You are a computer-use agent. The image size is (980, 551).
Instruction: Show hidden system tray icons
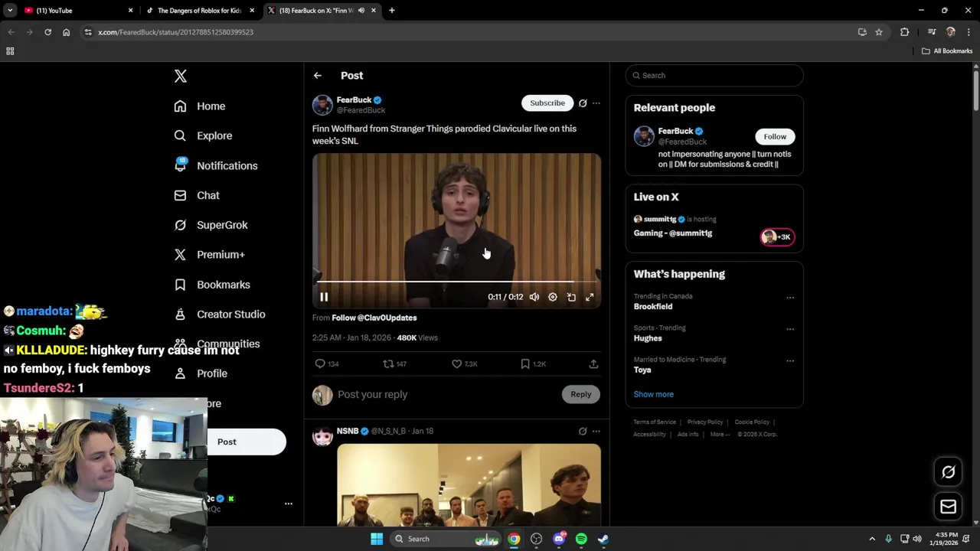click(871, 539)
